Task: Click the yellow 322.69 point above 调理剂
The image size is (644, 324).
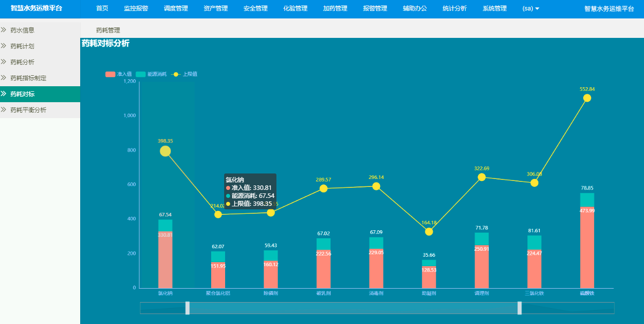Action: (482, 177)
